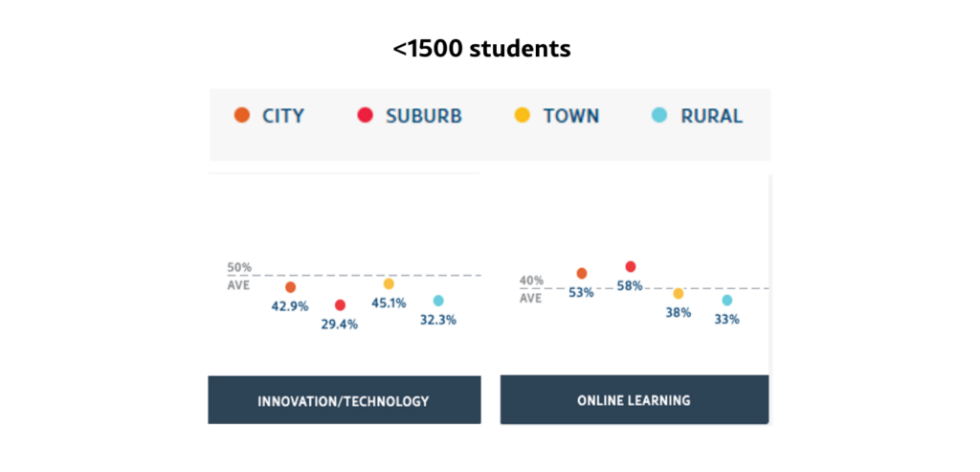This screenshot has height=472, width=980.
Task: Toggle the TOWN legend label
Action: click(571, 117)
